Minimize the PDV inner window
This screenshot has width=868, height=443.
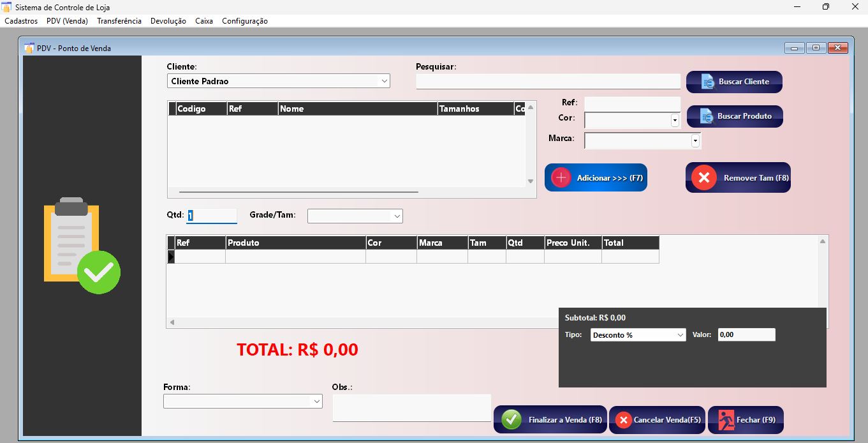pyautogui.click(x=795, y=48)
